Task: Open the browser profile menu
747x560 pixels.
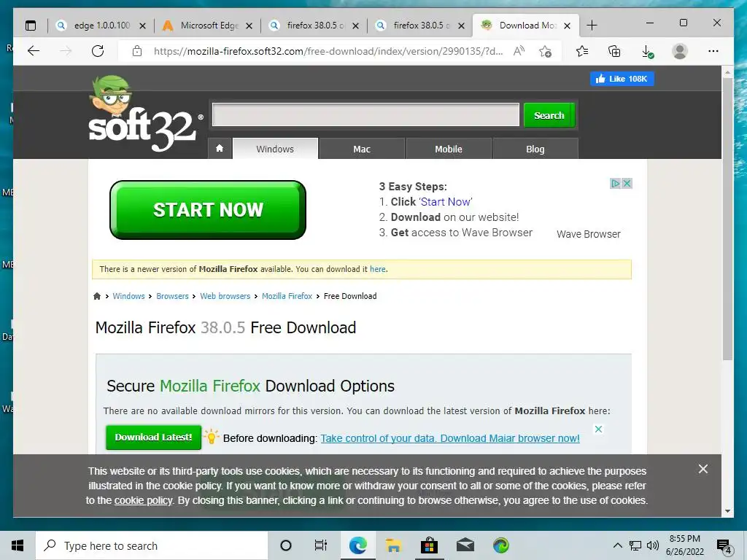Action: coord(680,51)
